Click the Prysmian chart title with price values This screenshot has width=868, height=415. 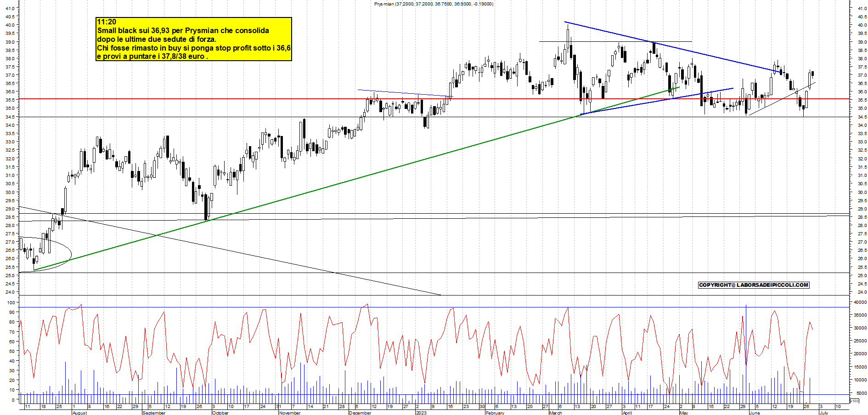(x=434, y=4)
